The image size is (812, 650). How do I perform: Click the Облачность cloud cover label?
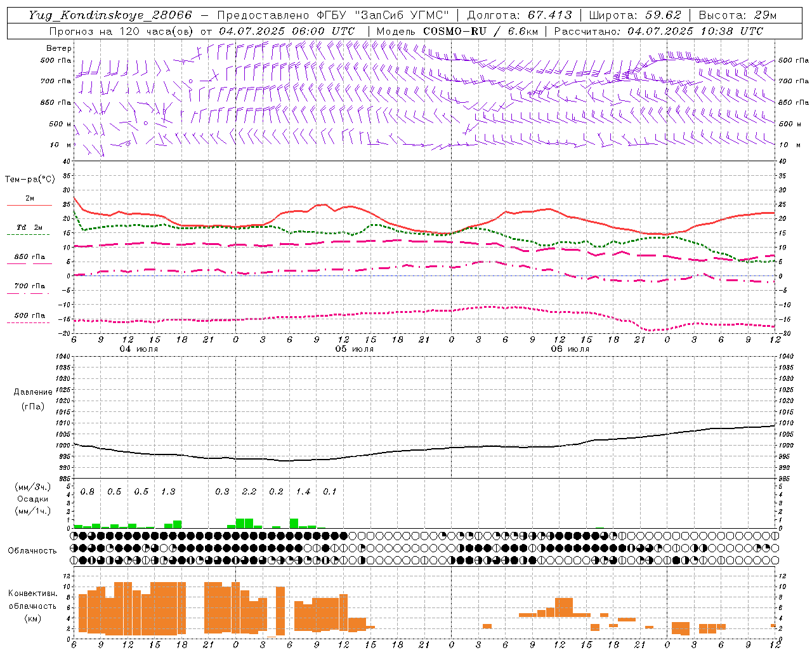click(32, 550)
